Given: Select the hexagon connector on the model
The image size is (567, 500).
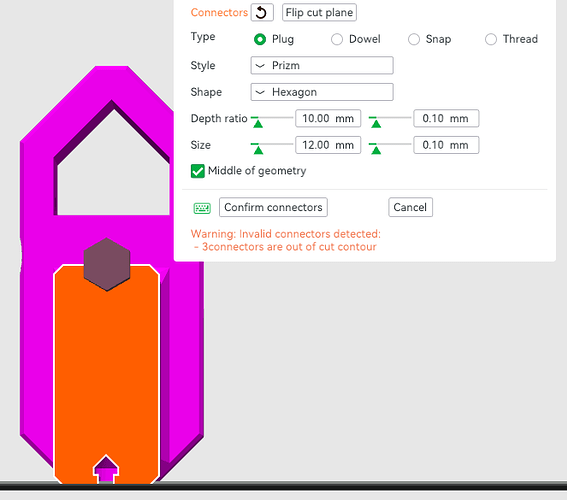Looking at the screenshot, I should click(107, 264).
